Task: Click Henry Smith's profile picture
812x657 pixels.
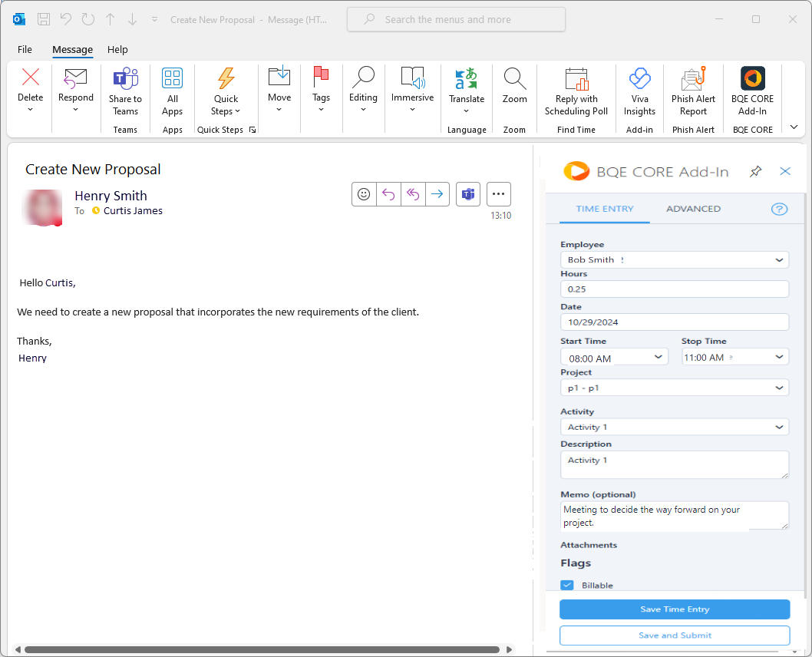Action: pos(42,207)
